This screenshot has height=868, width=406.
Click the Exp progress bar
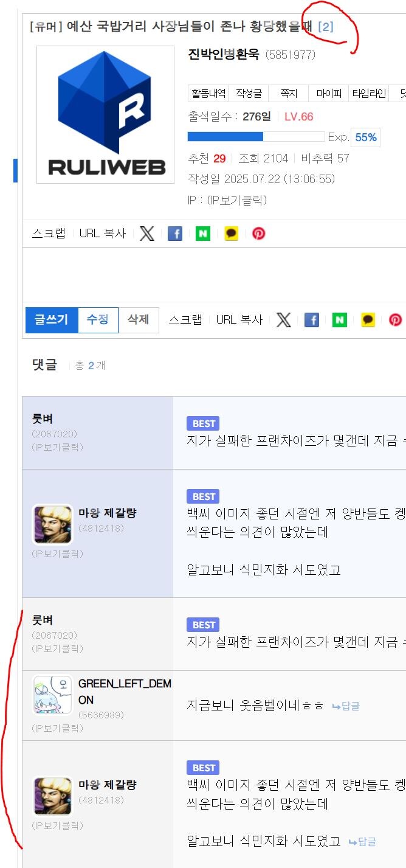256,137
